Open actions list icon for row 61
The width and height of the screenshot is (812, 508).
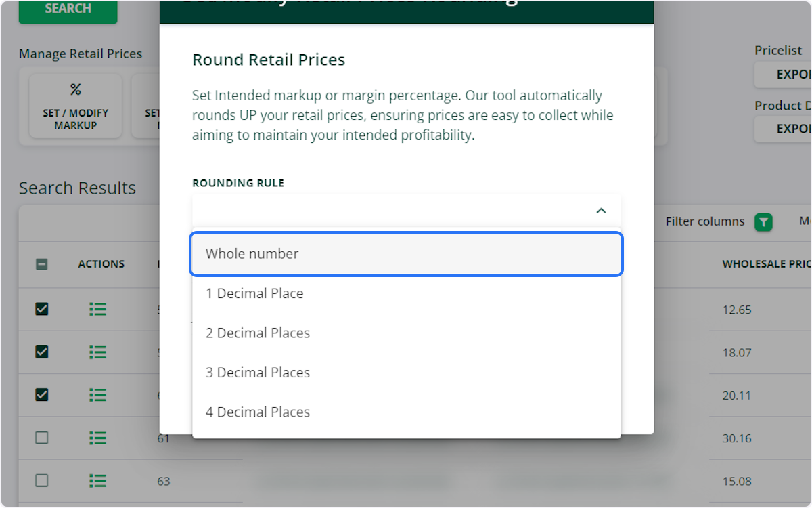[x=97, y=438]
